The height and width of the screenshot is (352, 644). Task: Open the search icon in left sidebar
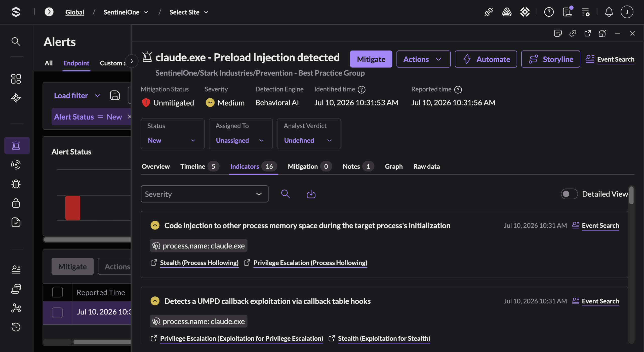tap(16, 41)
